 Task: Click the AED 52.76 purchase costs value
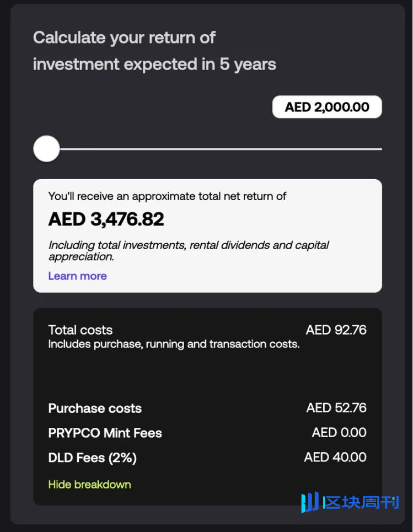click(x=336, y=408)
